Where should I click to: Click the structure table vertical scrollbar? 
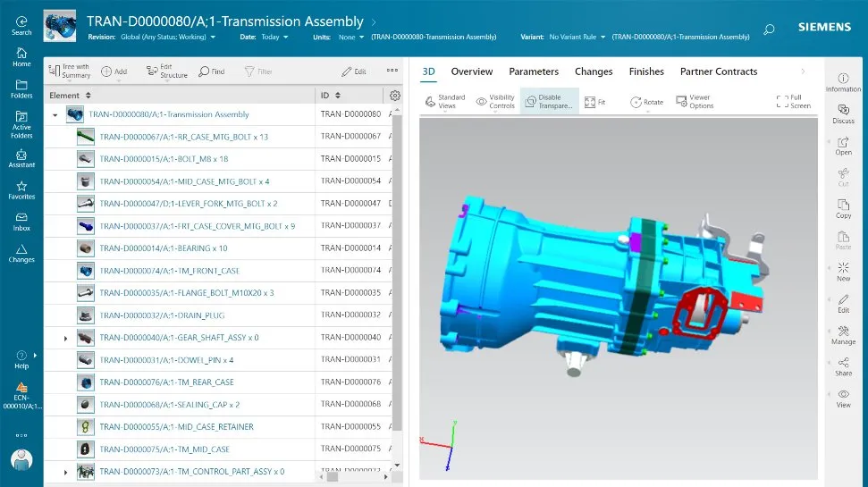(399, 268)
